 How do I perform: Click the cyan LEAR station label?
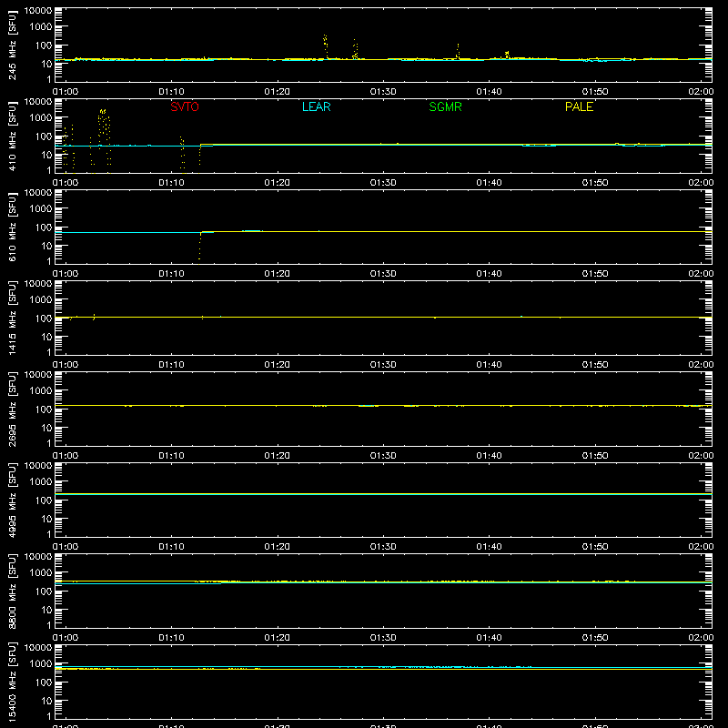[x=316, y=106]
